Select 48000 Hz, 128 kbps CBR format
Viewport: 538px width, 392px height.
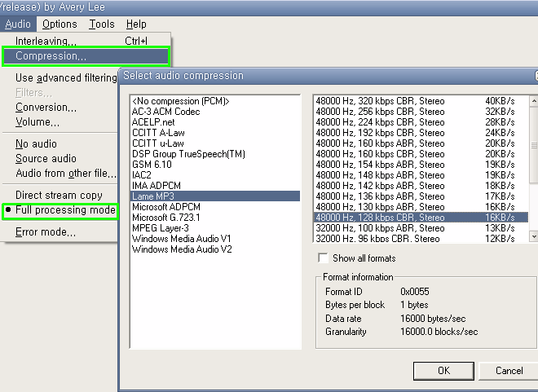(421, 218)
